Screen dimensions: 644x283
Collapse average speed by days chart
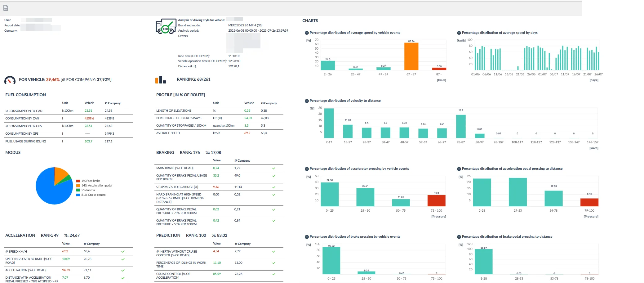(x=459, y=33)
